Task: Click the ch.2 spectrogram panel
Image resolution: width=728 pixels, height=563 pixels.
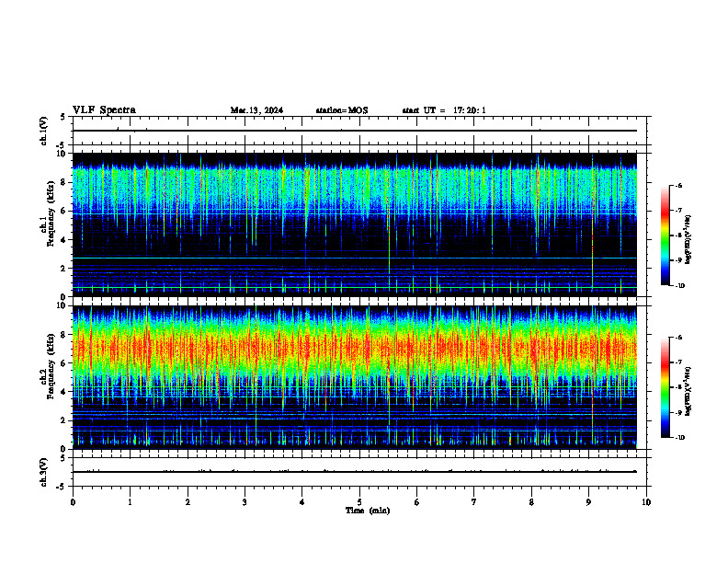Action: [355, 377]
